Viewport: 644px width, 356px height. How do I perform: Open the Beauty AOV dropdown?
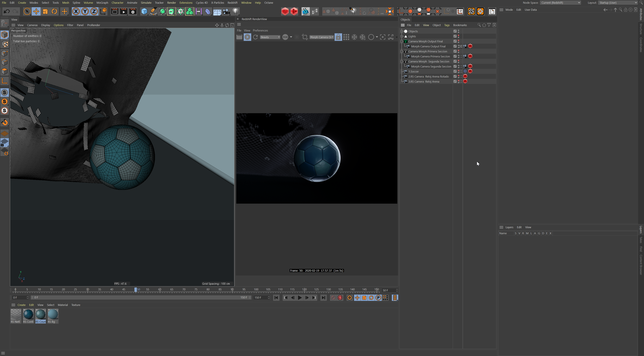(270, 37)
